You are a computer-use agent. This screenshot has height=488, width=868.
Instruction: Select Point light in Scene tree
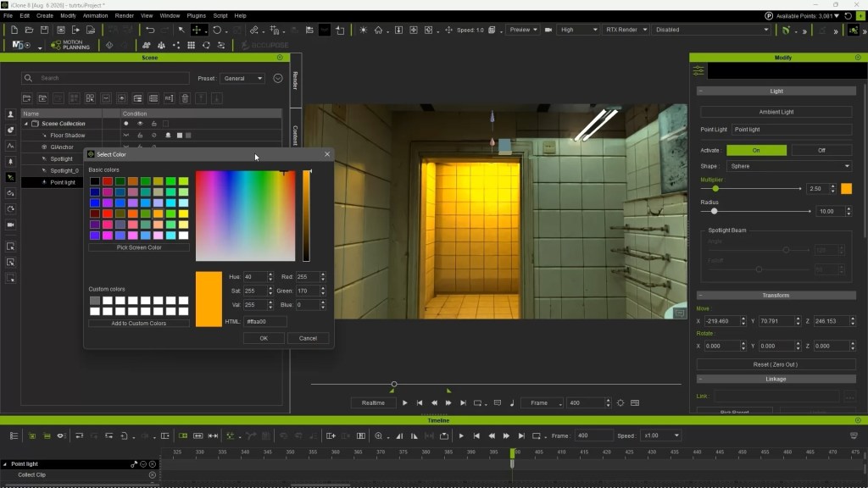tap(63, 182)
